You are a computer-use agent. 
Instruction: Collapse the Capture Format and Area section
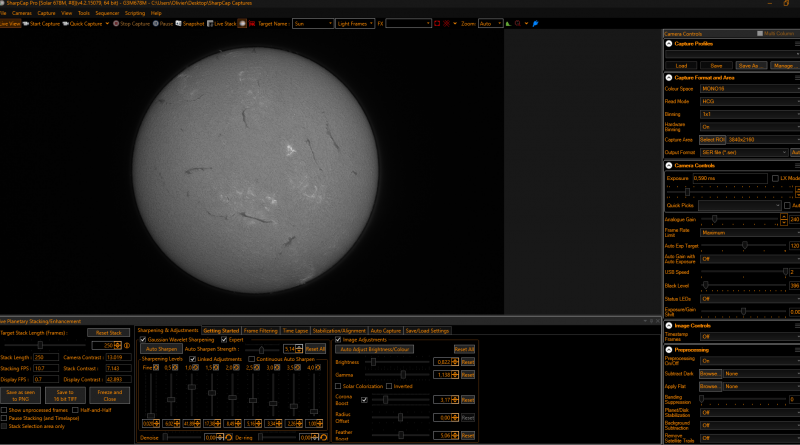669,78
